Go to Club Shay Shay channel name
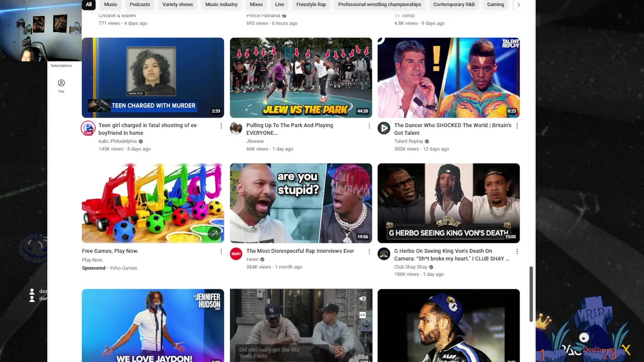The height and width of the screenshot is (362, 644). tap(411, 267)
